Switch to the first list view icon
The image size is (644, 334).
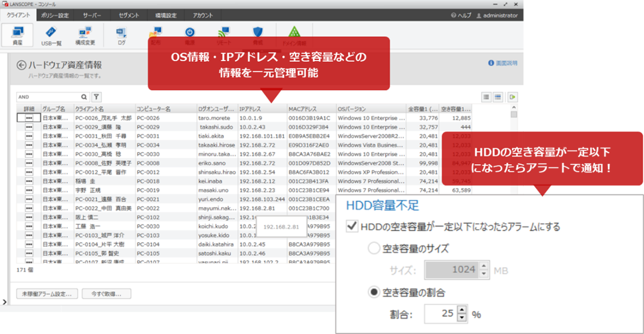(486, 97)
